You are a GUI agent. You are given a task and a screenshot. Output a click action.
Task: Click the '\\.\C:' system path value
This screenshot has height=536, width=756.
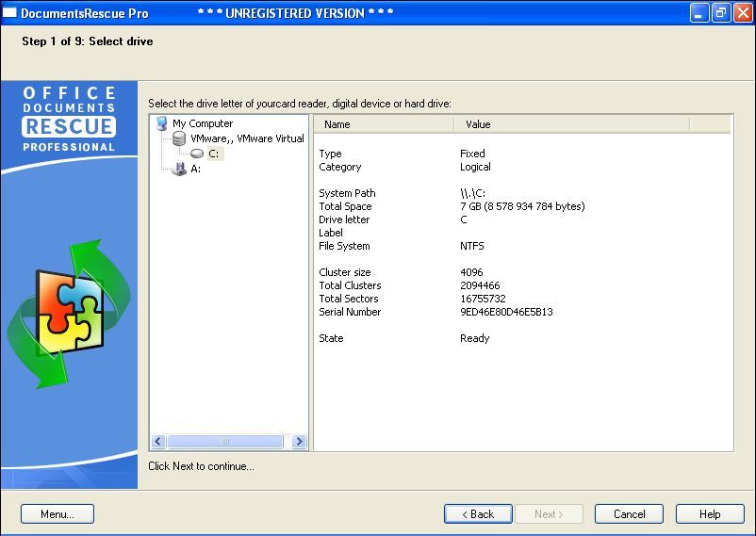[472, 193]
